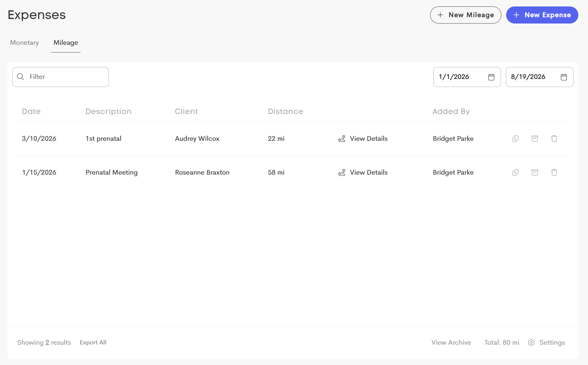The width and height of the screenshot is (588, 365).
Task: Duplicate the Prenatal Meeting mileage entry
Action: pyautogui.click(x=516, y=172)
